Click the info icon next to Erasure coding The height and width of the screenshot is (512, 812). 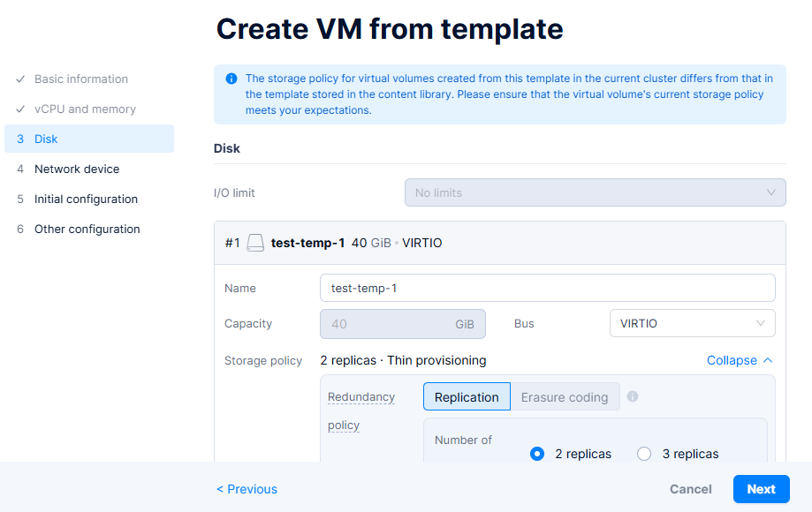633,396
